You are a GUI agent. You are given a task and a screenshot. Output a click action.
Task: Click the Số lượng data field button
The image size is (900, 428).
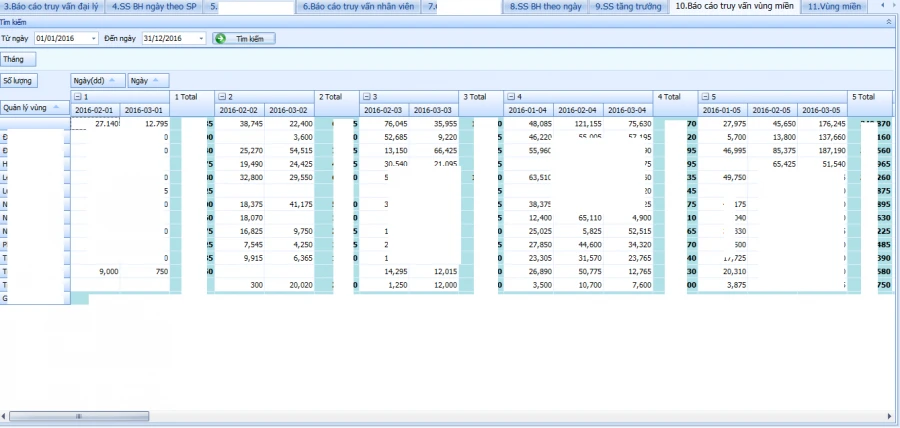[x=20, y=81]
